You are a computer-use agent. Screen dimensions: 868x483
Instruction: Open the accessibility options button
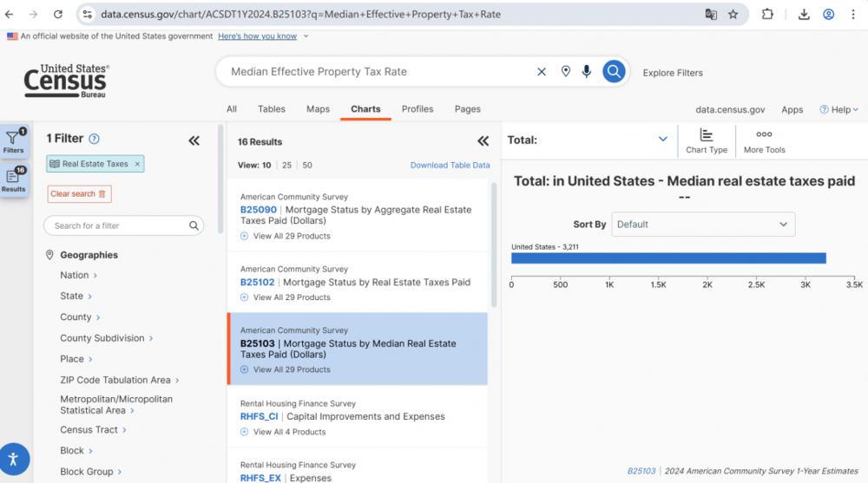pos(13,459)
